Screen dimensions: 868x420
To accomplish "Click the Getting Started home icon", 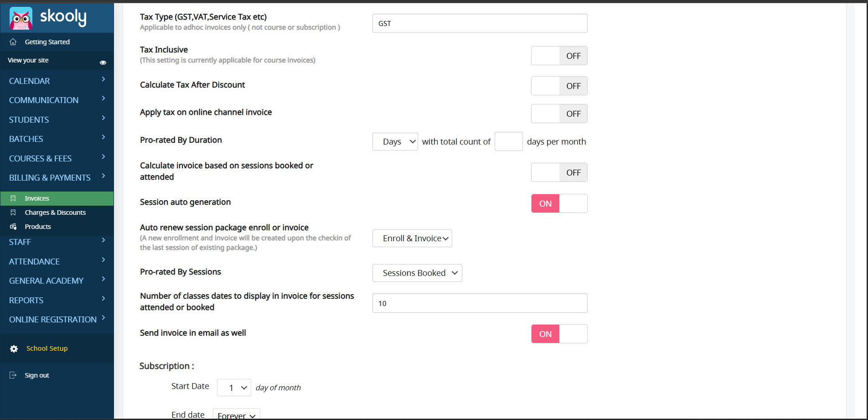I will tap(13, 42).
